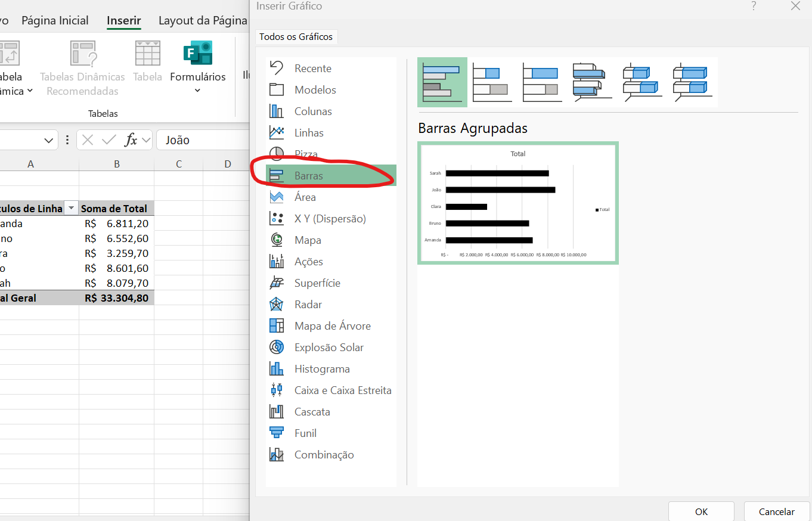Select the clustered bar (Barras Agrupadas) subtype icon
812x521 pixels.
[442, 82]
